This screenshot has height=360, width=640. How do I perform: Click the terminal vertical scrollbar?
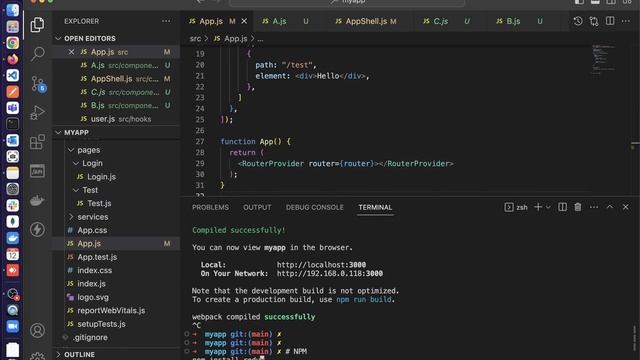(635, 337)
